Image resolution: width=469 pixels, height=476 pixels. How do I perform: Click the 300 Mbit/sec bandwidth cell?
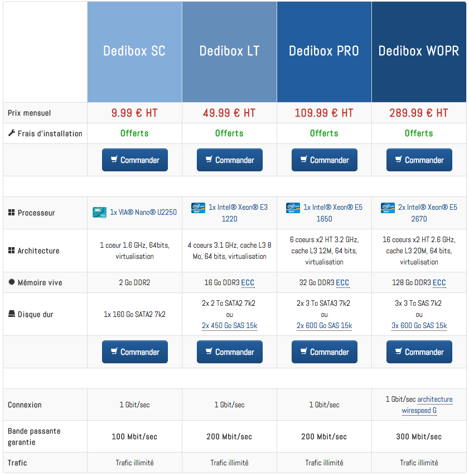[419, 436]
